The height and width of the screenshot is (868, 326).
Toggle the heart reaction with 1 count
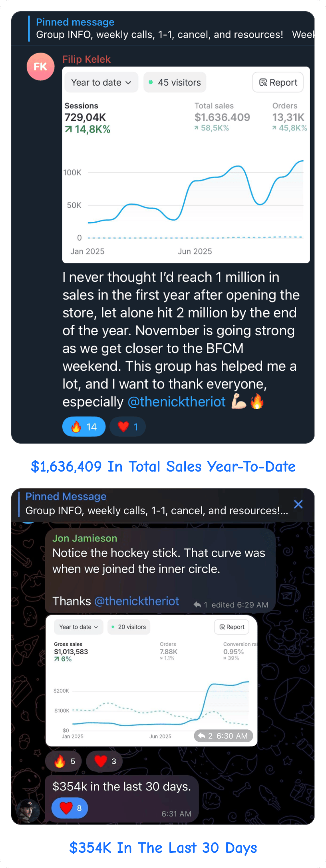(x=127, y=427)
